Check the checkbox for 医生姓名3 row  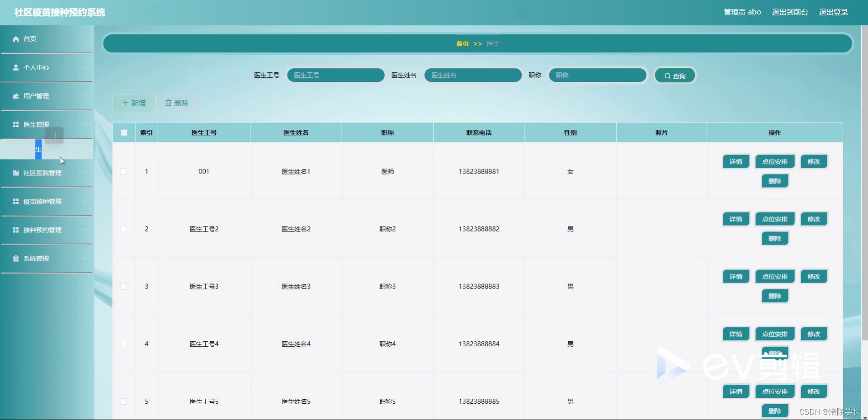[x=123, y=286]
